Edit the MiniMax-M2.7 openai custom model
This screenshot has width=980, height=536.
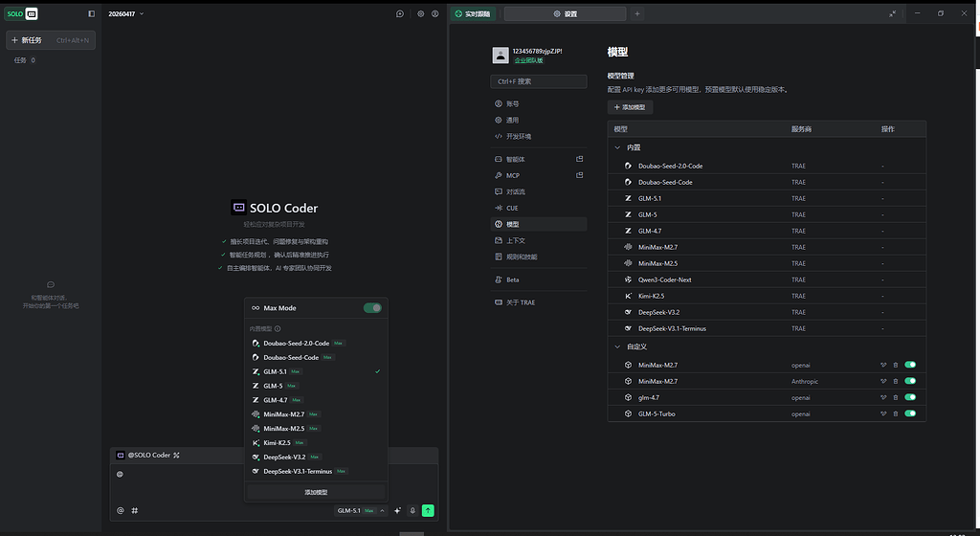click(883, 365)
